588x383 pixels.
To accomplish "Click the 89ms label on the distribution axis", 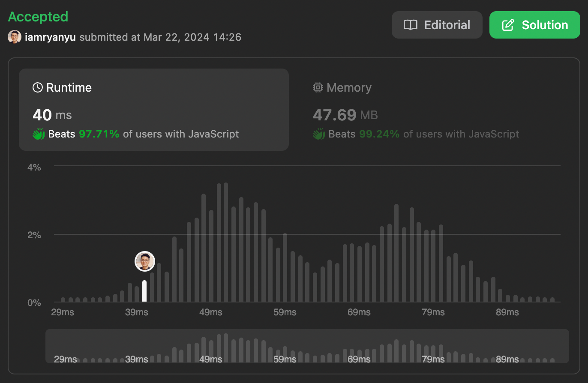I will [x=507, y=312].
